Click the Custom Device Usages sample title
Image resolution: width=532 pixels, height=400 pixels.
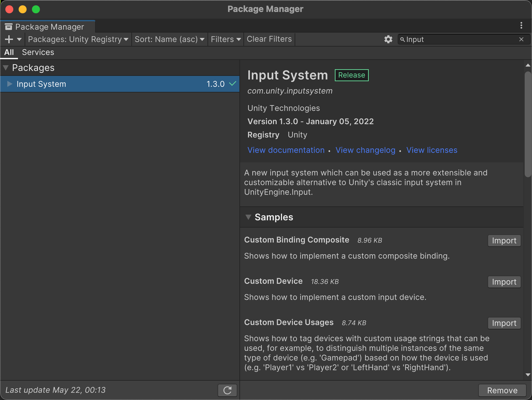tap(289, 322)
